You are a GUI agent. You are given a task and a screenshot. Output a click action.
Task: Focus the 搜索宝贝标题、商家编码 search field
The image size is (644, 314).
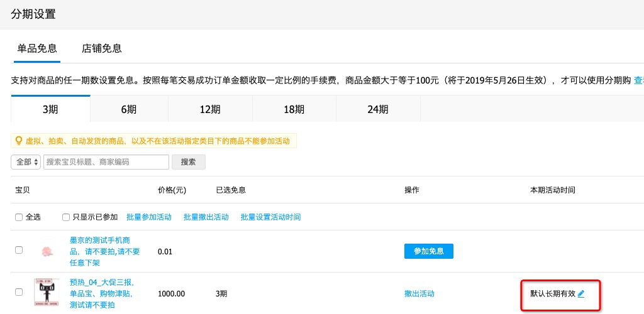(106, 162)
